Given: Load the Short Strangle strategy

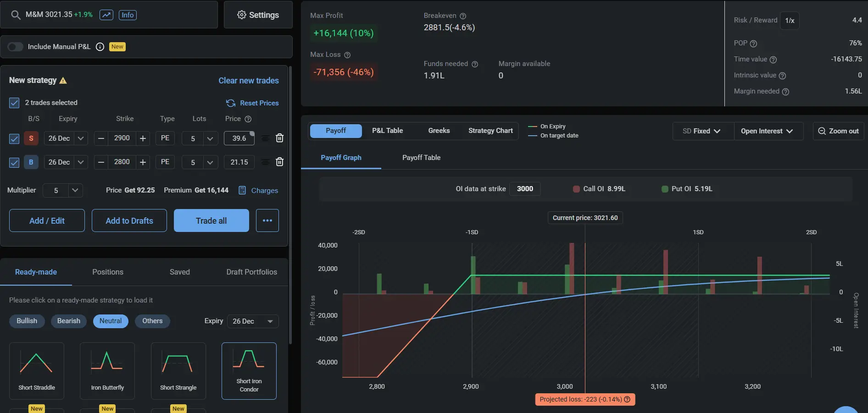Looking at the screenshot, I should click(x=178, y=371).
